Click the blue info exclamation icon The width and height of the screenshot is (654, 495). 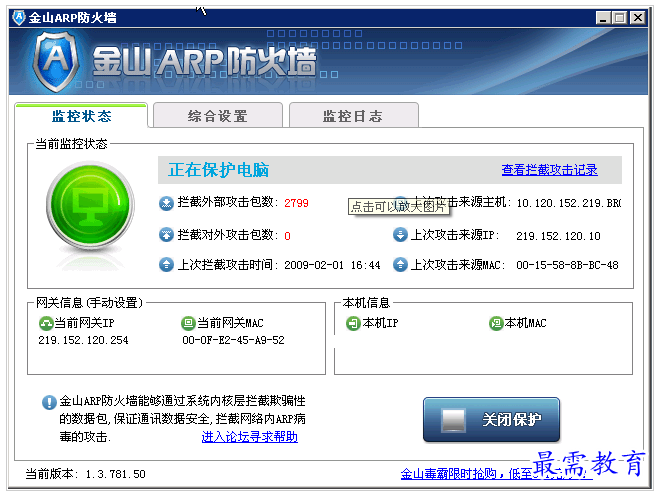(x=49, y=402)
